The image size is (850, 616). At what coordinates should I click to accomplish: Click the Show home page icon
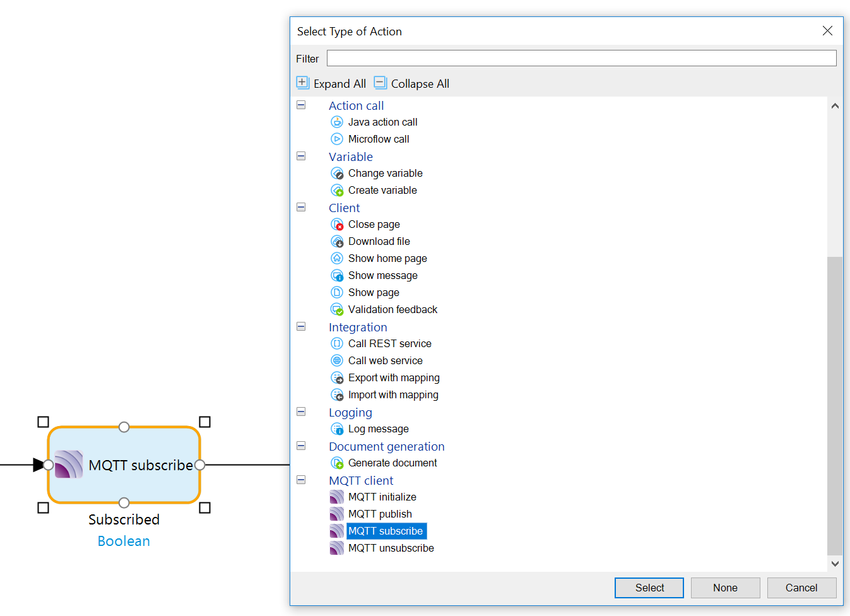338,258
